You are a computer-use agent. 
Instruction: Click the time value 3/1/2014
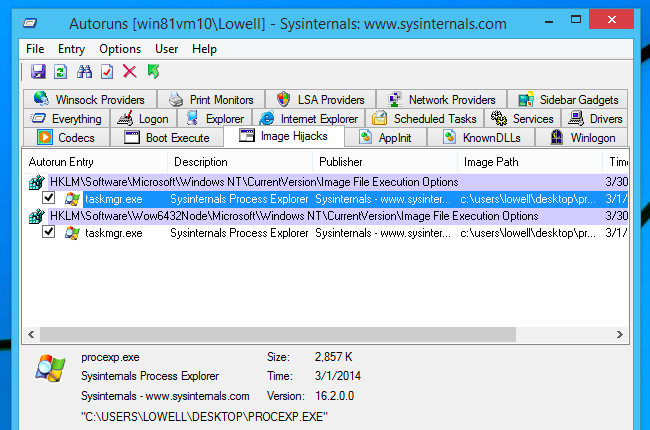coord(337,376)
